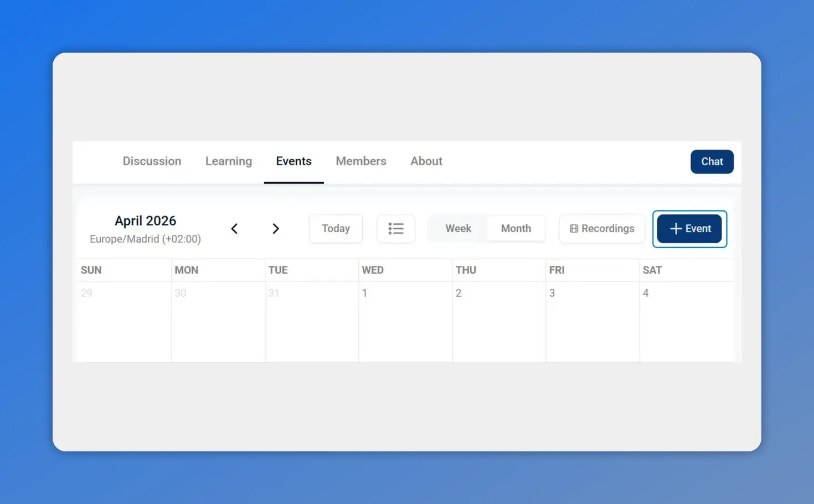Switch calendar to Week view

click(458, 228)
